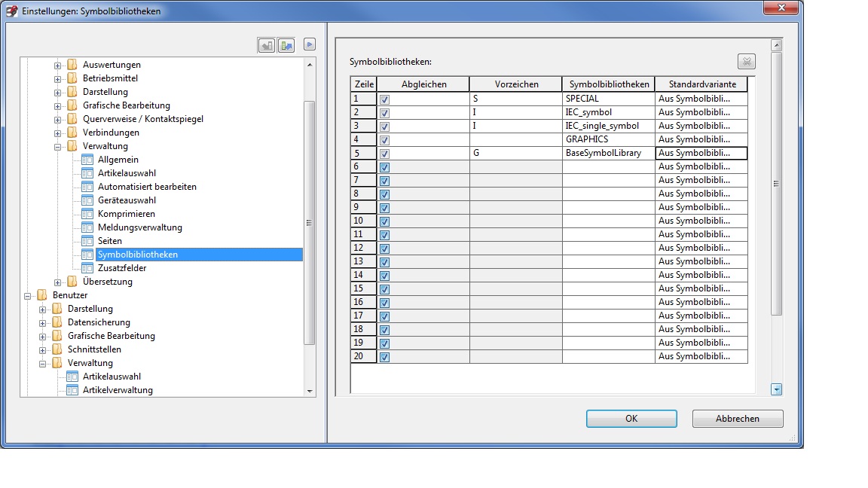Select Automatisiert bearbeiten tree item
Image resolution: width=868 pixels, height=488 pixels.
[x=147, y=187]
